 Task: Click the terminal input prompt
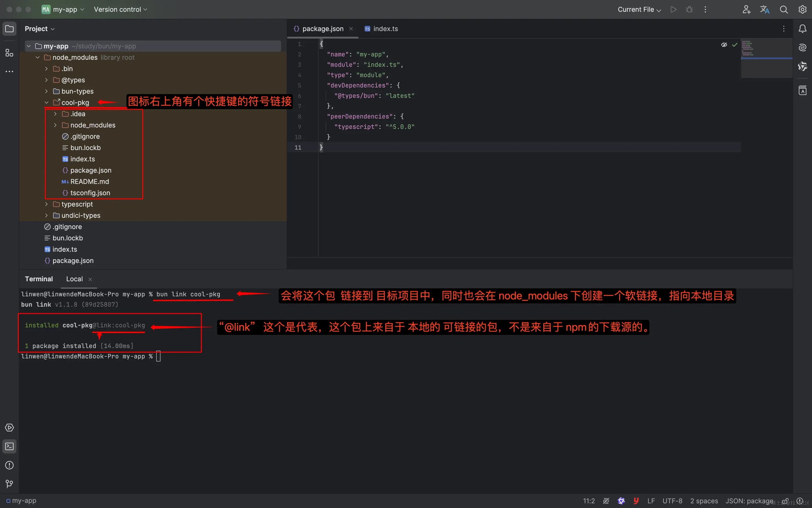158,356
